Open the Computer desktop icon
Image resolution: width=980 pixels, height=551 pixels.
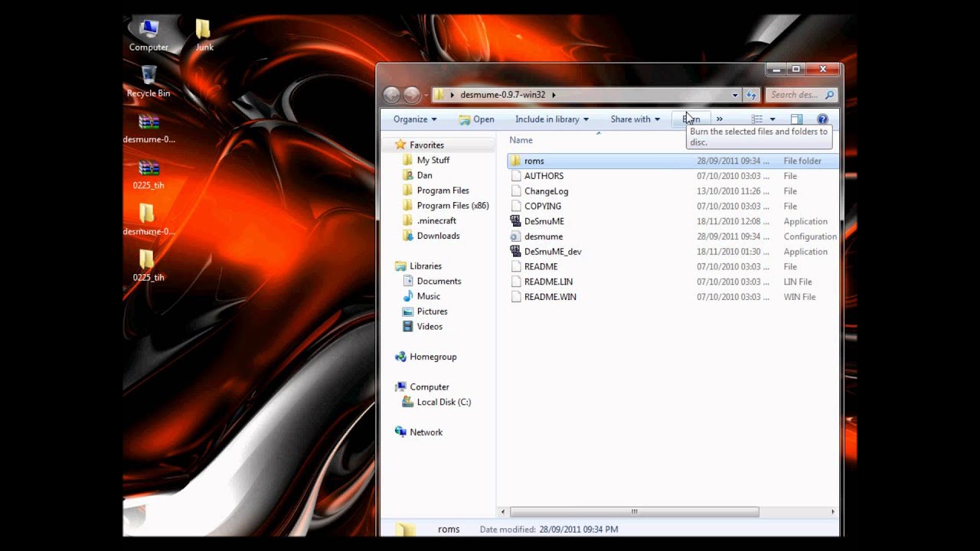click(x=149, y=35)
